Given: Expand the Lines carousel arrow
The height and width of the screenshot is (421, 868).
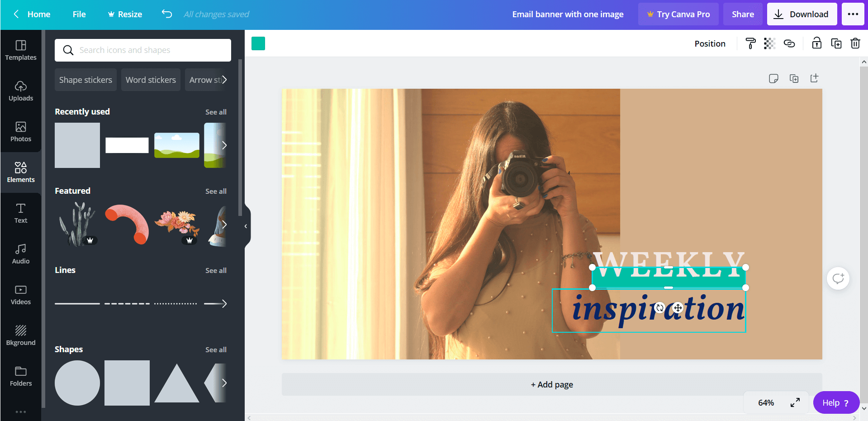Looking at the screenshot, I should (225, 304).
